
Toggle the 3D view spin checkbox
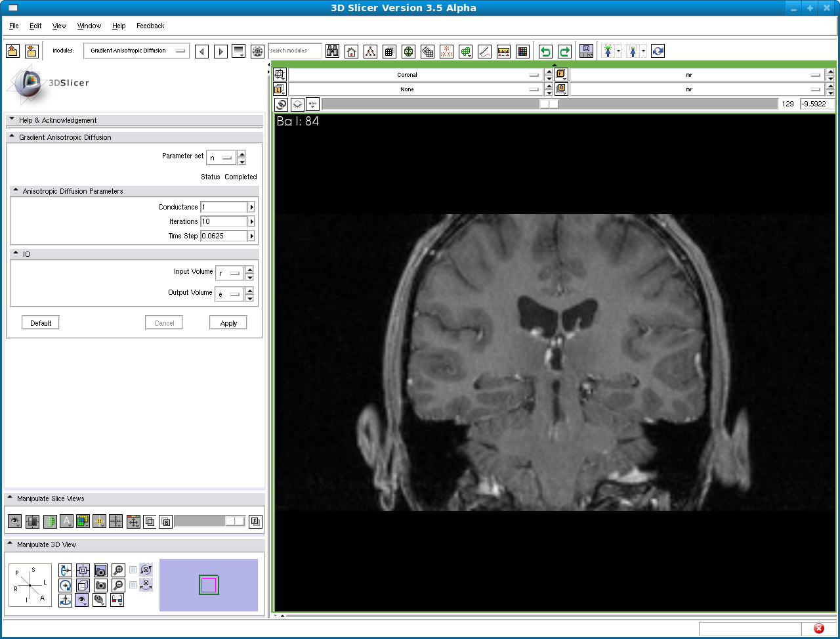pos(133,569)
